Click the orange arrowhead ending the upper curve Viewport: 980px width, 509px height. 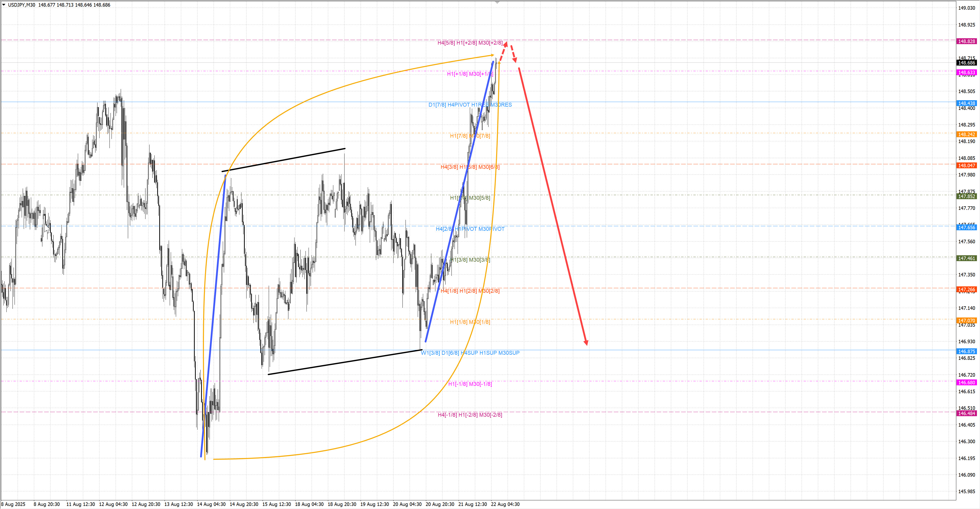point(492,56)
